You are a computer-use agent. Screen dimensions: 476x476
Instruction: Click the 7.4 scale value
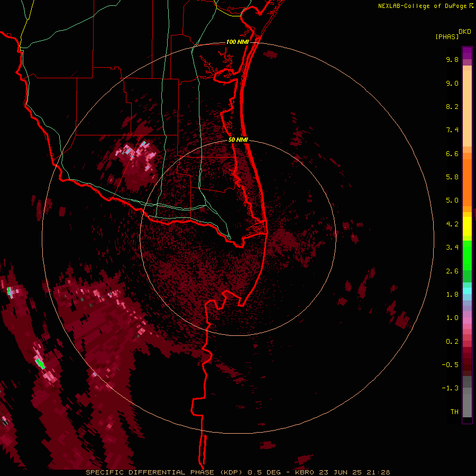click(452, 130)
